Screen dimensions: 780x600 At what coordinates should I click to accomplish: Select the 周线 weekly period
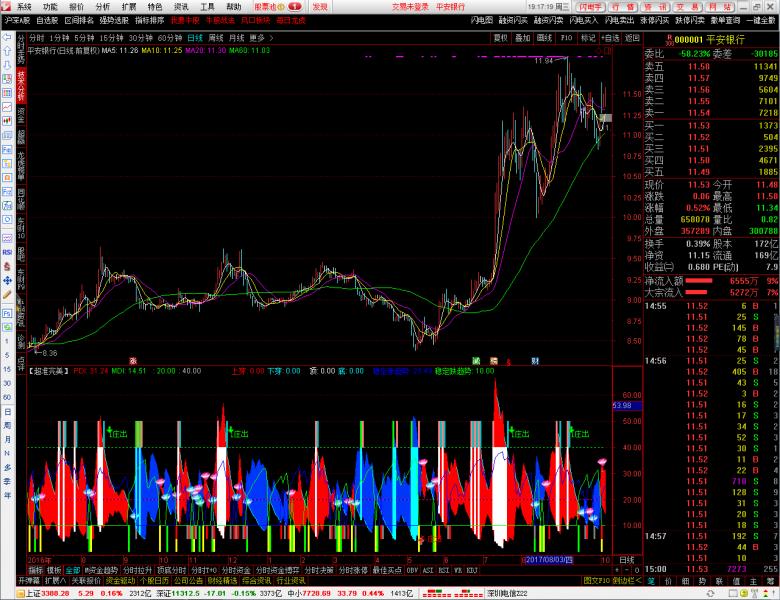click(216, 38)
